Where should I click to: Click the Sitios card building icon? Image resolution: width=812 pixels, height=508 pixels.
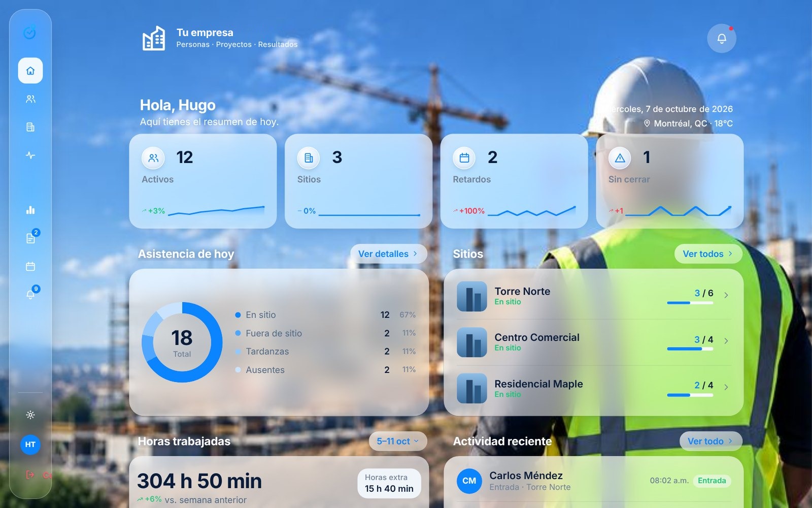(x=309, y=158)
